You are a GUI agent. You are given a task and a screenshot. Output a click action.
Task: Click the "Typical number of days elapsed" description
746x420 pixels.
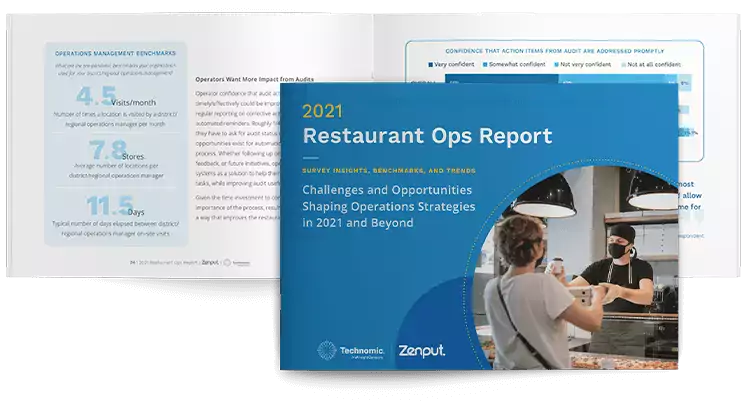(116, 229)
